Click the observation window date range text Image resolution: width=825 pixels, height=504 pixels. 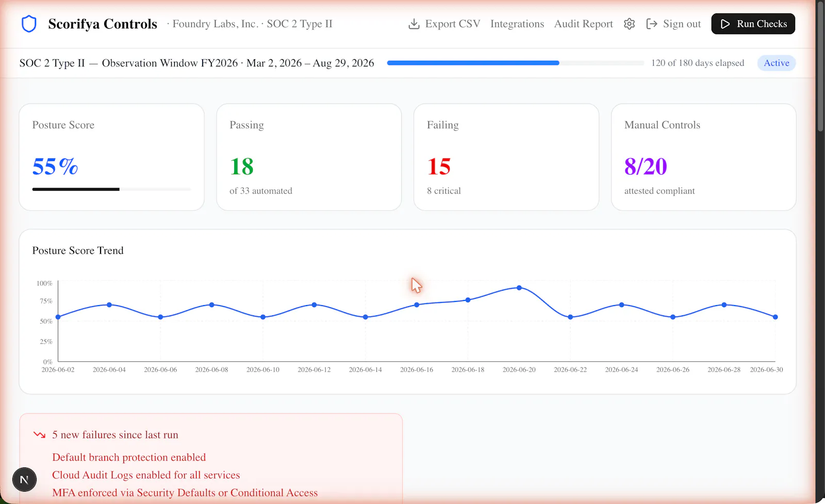coord(310,63)
